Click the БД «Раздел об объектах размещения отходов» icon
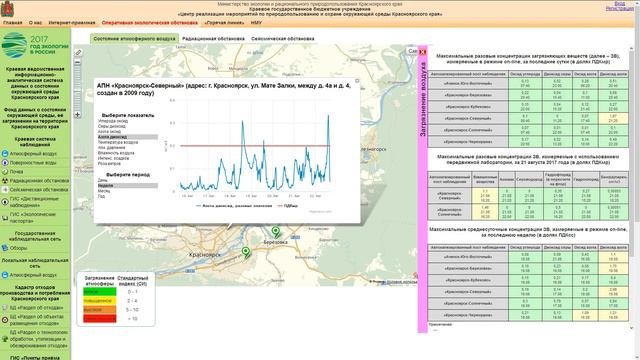Screen dimensions: 640x360 click(5, 320)
